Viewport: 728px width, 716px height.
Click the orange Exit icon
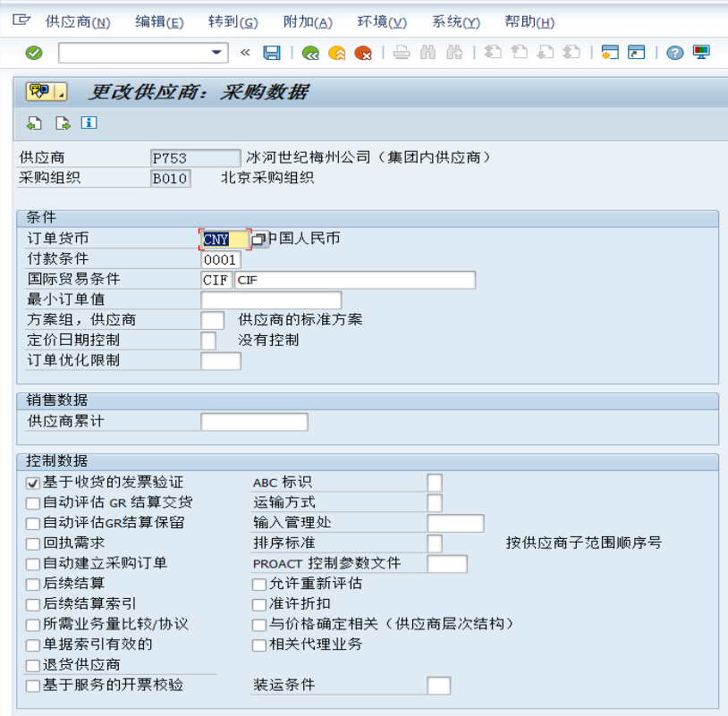coord(336,53)
